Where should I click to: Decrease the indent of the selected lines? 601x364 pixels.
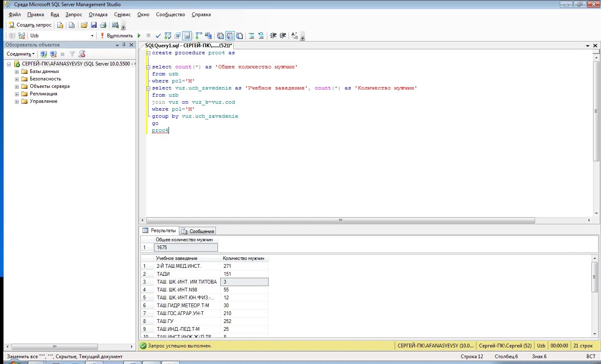(273, 36)
